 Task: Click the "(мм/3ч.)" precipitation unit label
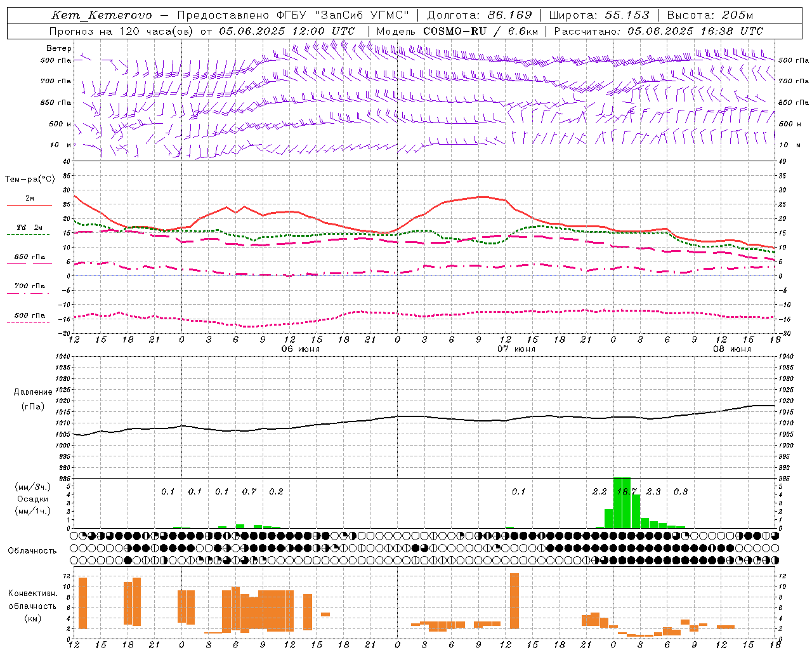click(x=32, y=487)
